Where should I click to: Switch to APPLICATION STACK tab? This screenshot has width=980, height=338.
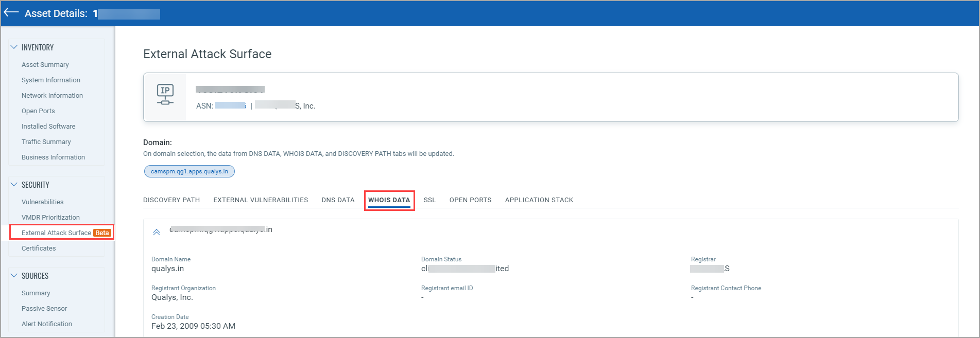(x=539, y=200)
